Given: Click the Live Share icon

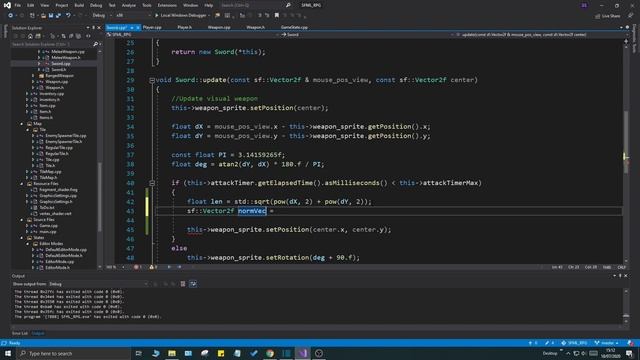Looking at the screenshot, I should 598,16.
